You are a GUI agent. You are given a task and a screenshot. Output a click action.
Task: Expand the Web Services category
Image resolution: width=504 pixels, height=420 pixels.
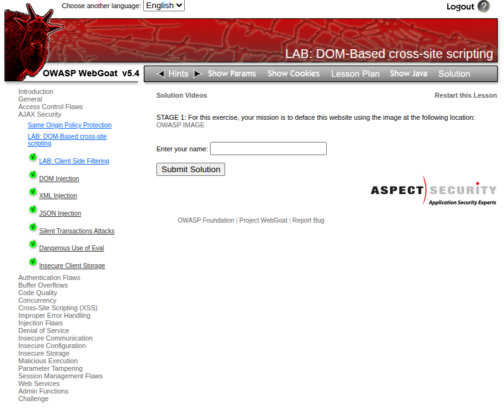(39, 383)
